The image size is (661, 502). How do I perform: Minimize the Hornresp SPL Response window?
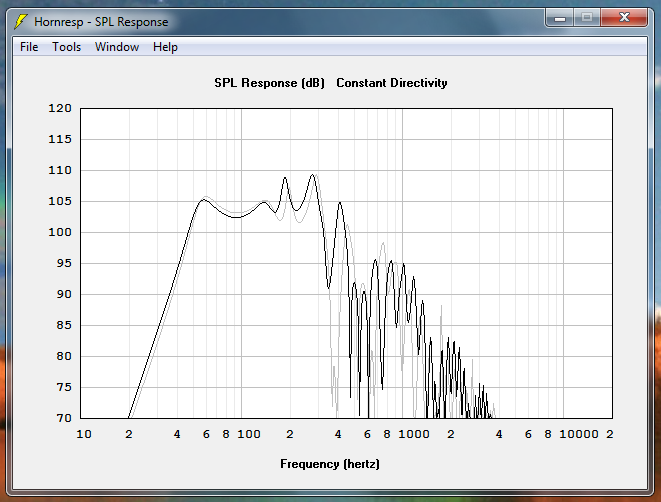[559, 18]
